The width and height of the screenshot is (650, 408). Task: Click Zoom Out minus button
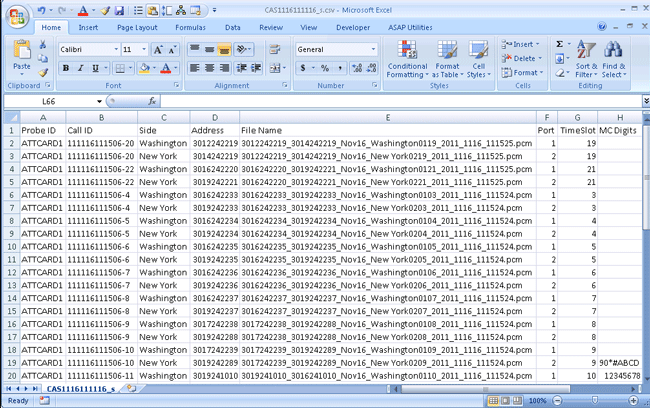558,401
